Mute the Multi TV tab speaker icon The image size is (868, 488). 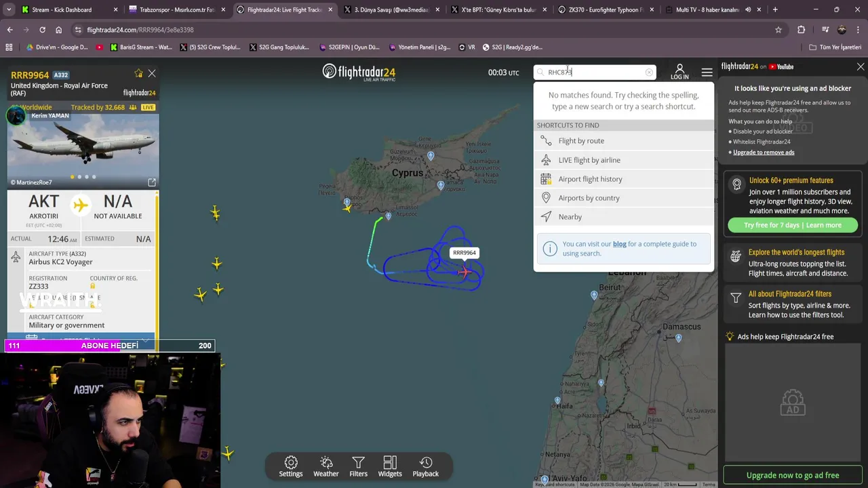(748, 9)
